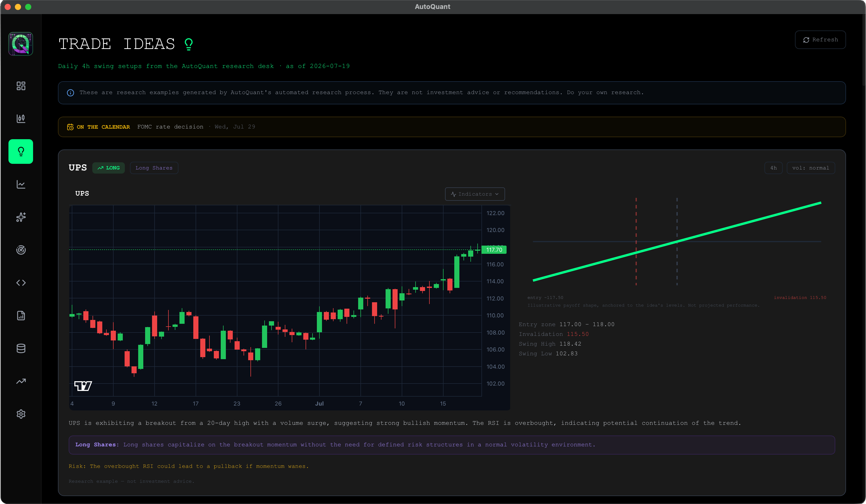Click the yellow macOS minimize button
Image resolution: width=866 pixels, height=504 pixels.
click(x=18, y=7)
